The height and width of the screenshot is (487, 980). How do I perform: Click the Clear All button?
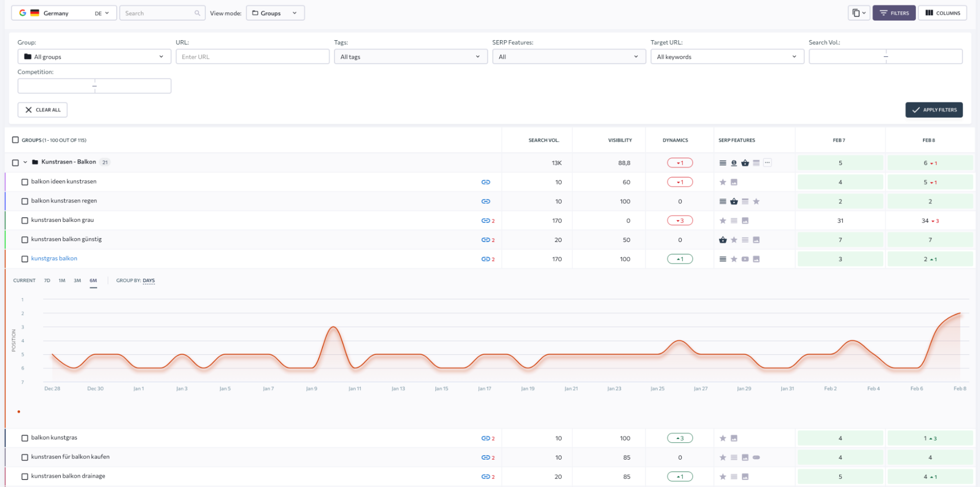coord(43,110)
